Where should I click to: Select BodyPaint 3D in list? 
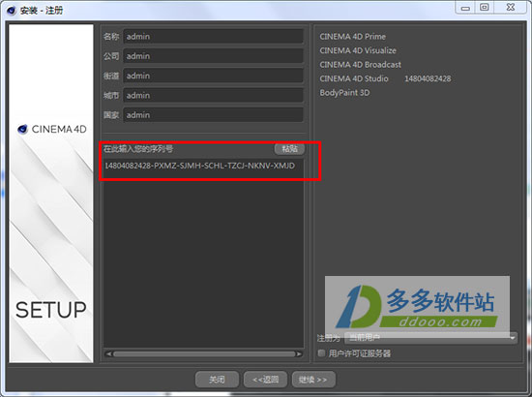(344, 93)
